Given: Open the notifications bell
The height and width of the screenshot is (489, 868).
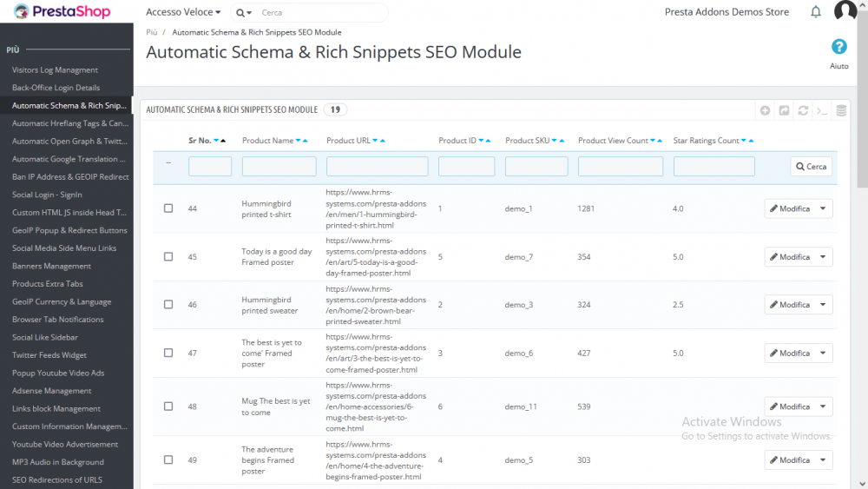Looking at the screenshot, I should pos(815,12).
